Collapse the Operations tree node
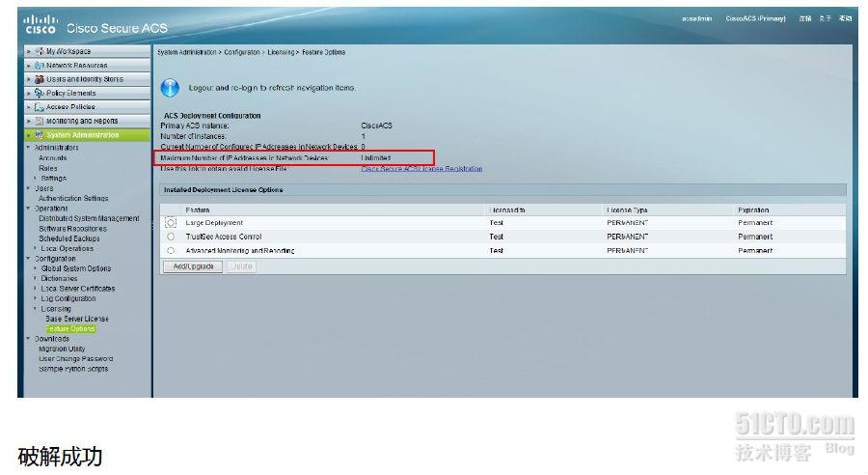The image size is (868, 475). pyautogui.click(x=29, y=209)
